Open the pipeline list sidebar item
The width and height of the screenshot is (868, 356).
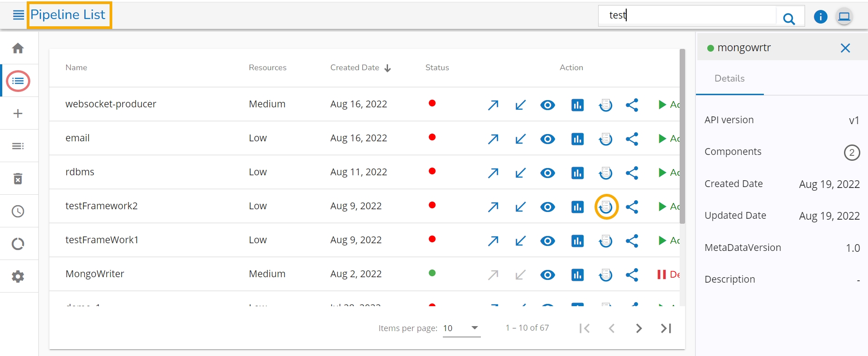[x=18, y=81]
